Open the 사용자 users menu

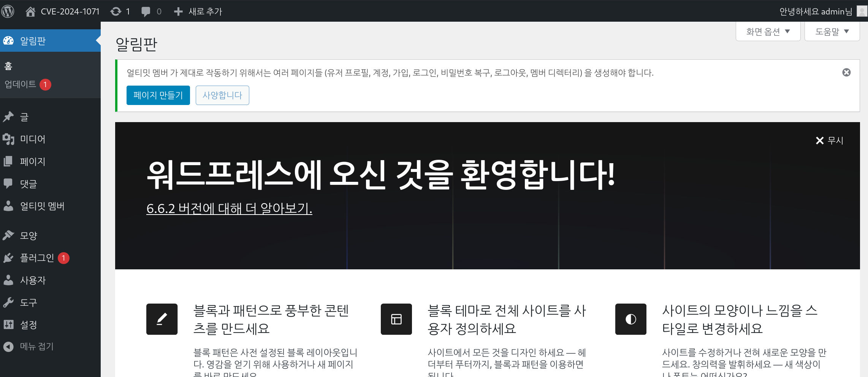click(50, 280)
